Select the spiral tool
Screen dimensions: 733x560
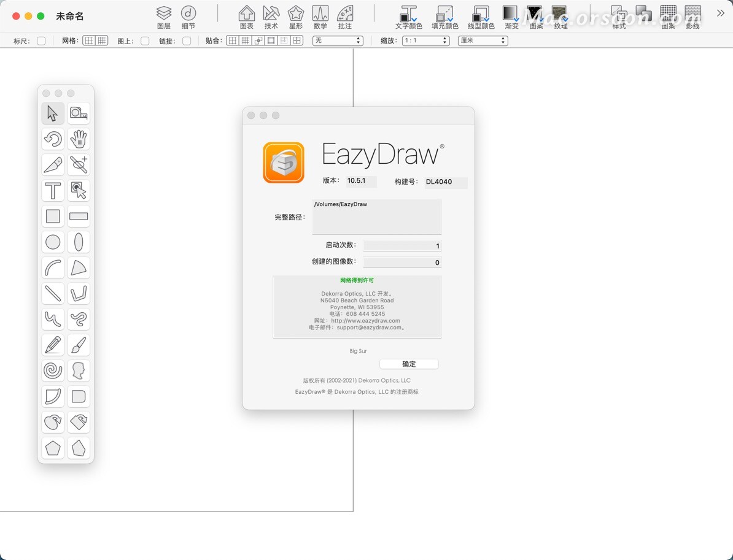53,370
